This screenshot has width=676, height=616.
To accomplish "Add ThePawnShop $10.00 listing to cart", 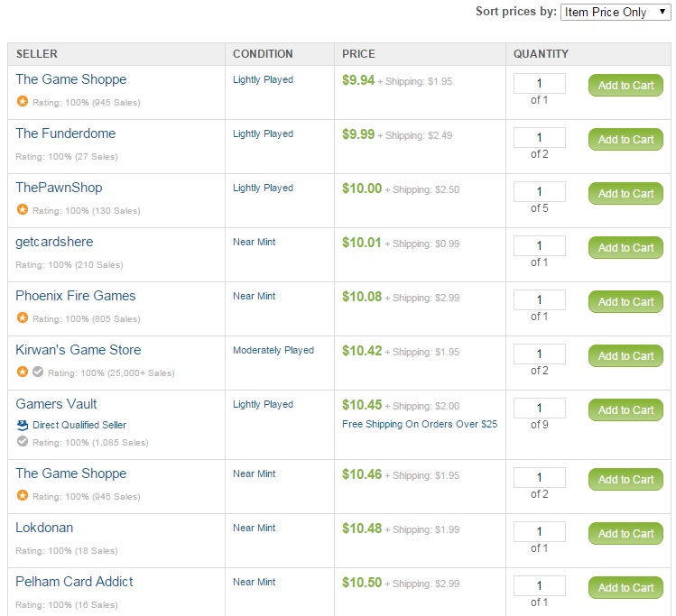I will coord(625,194).
